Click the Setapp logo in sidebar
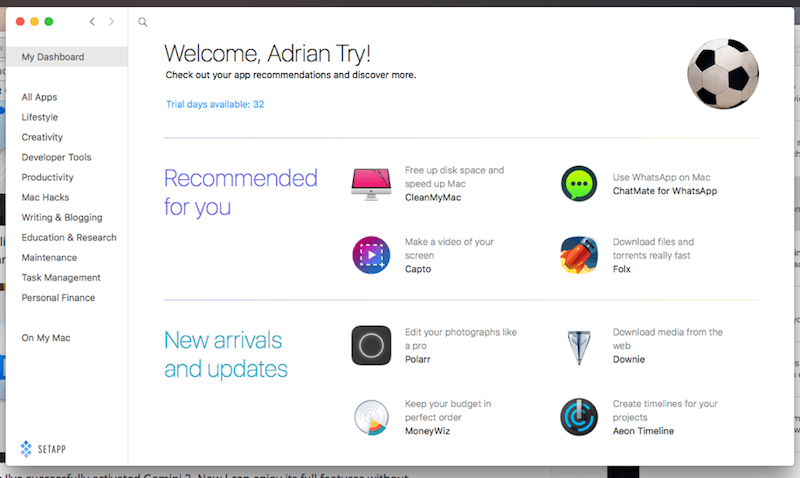The image size is (800, 478). tap(43, 449)
